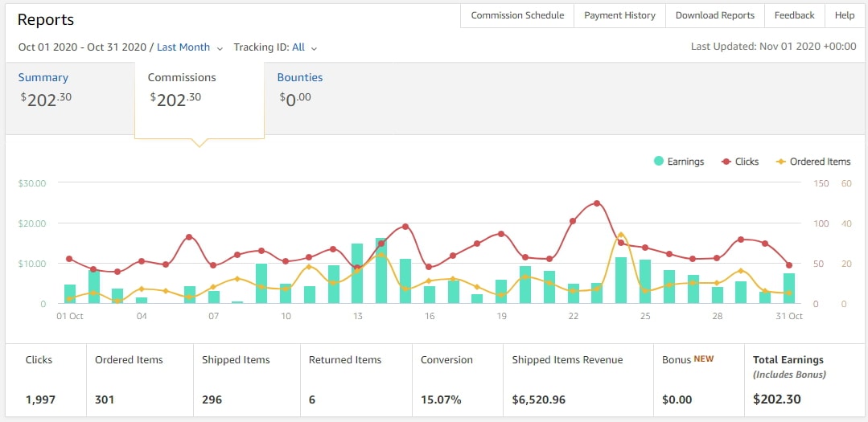Click the yellow Ordered Items legend marker
Viewport: 868px width, 422px height.
[x=780, y=162]
